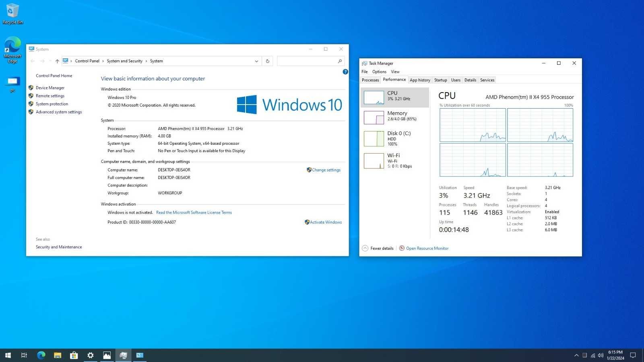Select the Disk 0 (C:) graph thumbnail
This screenshot has height=362, width=644.
point(374,139)
